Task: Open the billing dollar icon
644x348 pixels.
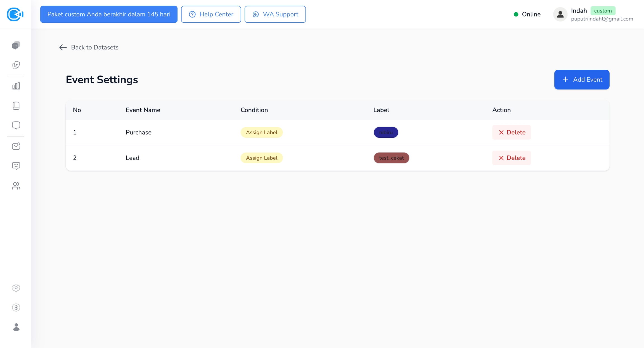Action: 16,307
